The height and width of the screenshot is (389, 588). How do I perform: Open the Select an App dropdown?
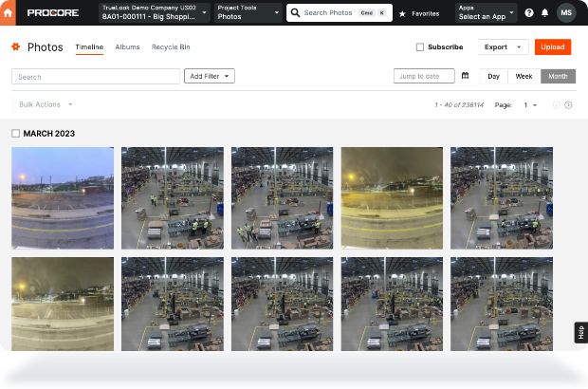(x=486, y=12)
